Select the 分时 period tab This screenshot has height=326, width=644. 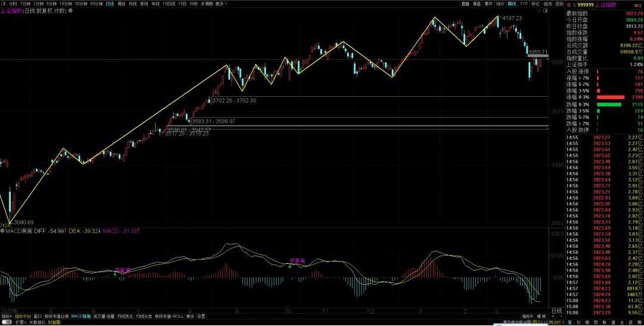coord(13,4)
